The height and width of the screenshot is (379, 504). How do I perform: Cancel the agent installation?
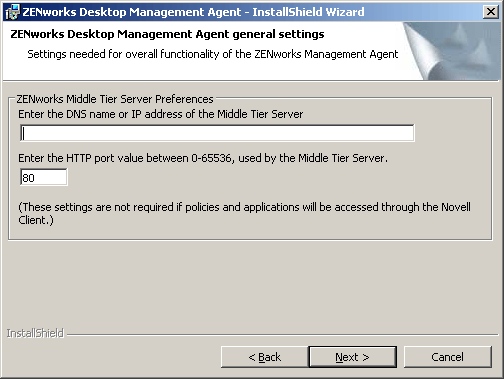point(448,357)
